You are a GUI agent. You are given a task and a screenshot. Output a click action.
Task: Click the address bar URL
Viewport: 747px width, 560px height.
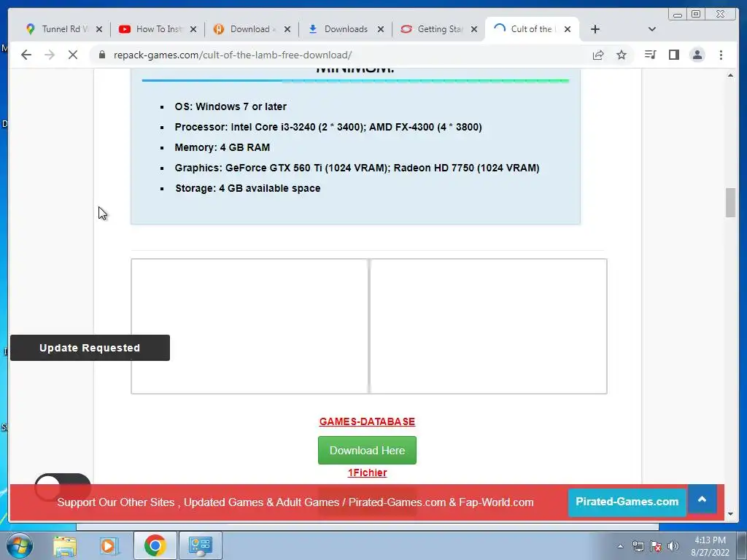[233, 55]
